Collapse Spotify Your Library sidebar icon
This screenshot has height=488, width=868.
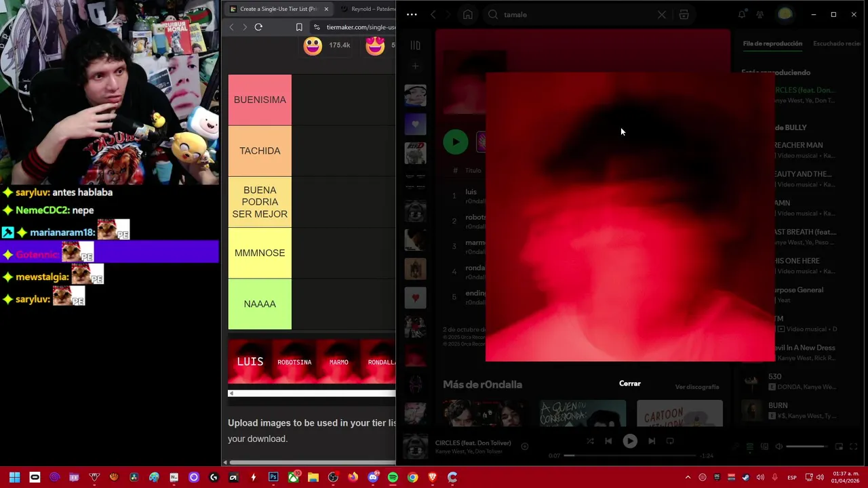(x=415, y=45)
